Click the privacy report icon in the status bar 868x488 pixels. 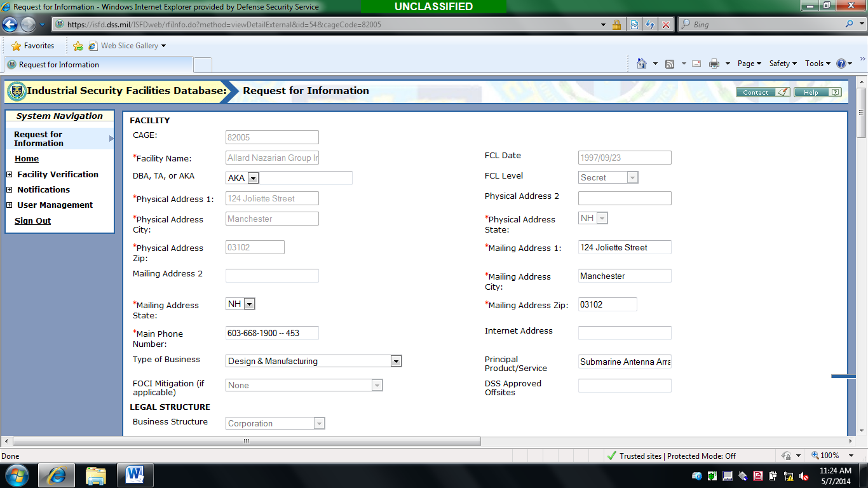pyautogui.click(x=786, y=456)
